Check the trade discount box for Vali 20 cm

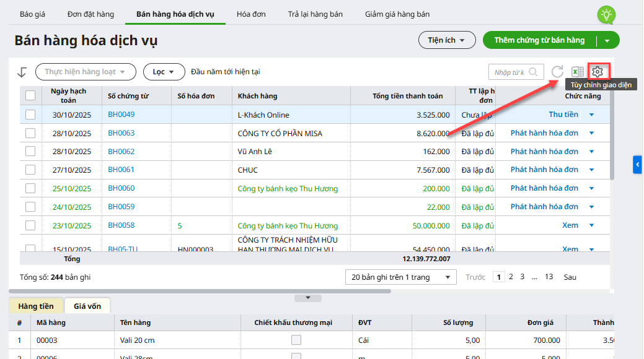tap(296, 340)
